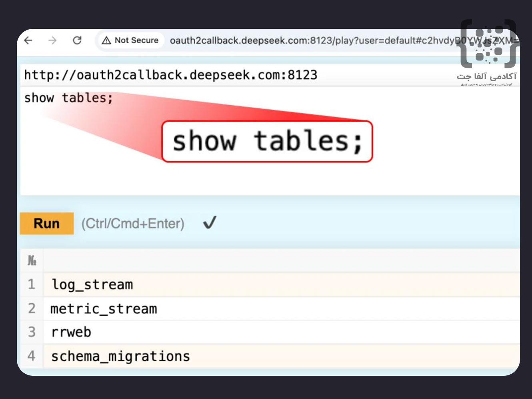This screenshot has width=532, height=399.
Task: Click into the query editor with show tables
Action: click(x=270, y=141)
